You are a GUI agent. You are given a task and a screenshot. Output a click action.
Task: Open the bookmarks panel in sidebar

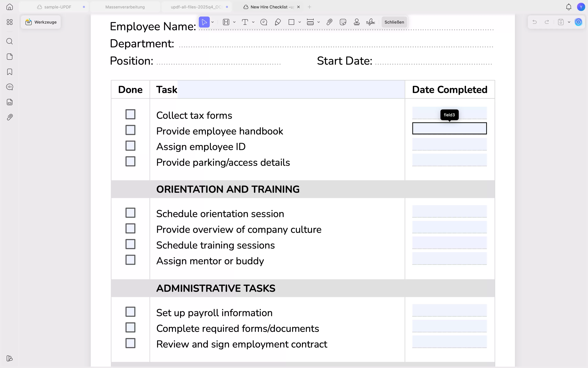(9, 72)
